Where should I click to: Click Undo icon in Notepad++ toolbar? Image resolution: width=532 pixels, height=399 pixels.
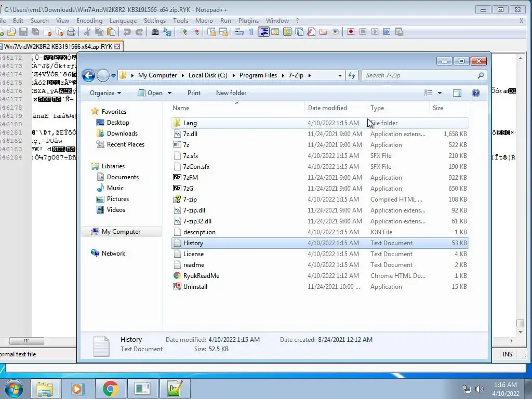coord(127,32)
